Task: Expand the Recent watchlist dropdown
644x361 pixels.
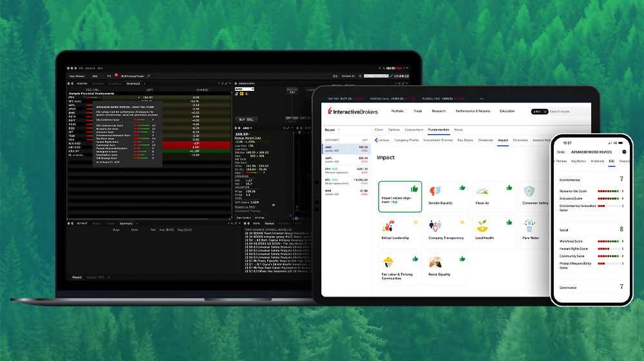Action: pos(330,130)
